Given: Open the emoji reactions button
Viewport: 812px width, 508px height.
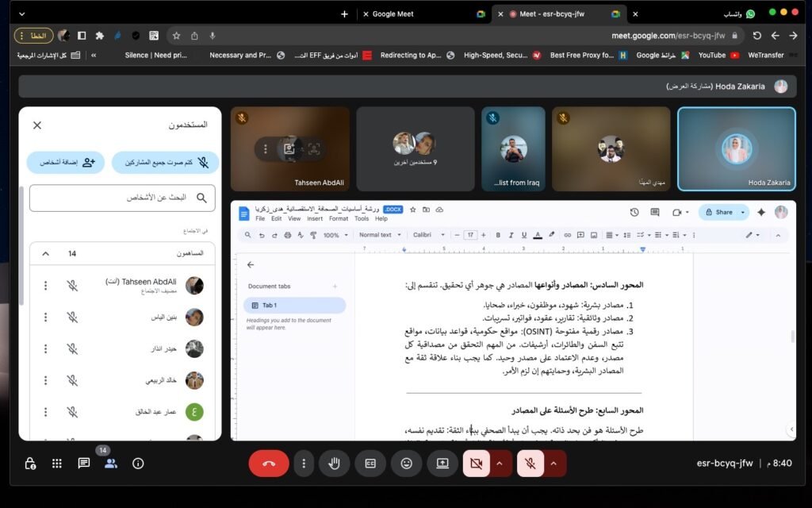Looking at the screenshot, I should coord(407,464).
